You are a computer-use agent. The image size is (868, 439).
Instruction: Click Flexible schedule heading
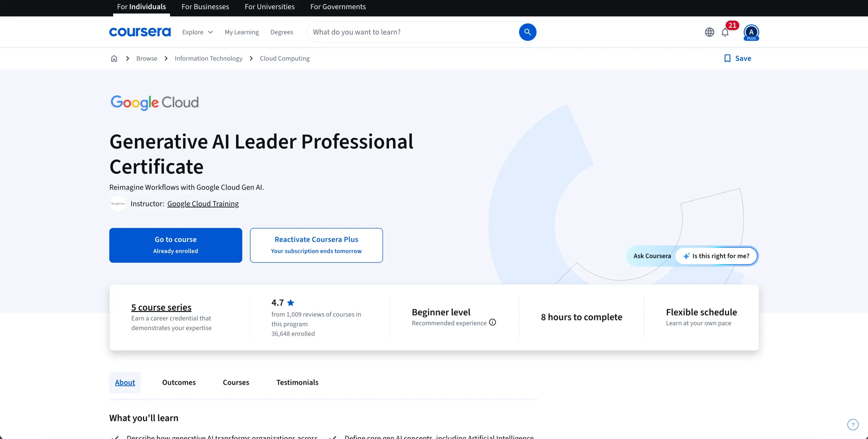pyautogui.click(x=701, y=312)
